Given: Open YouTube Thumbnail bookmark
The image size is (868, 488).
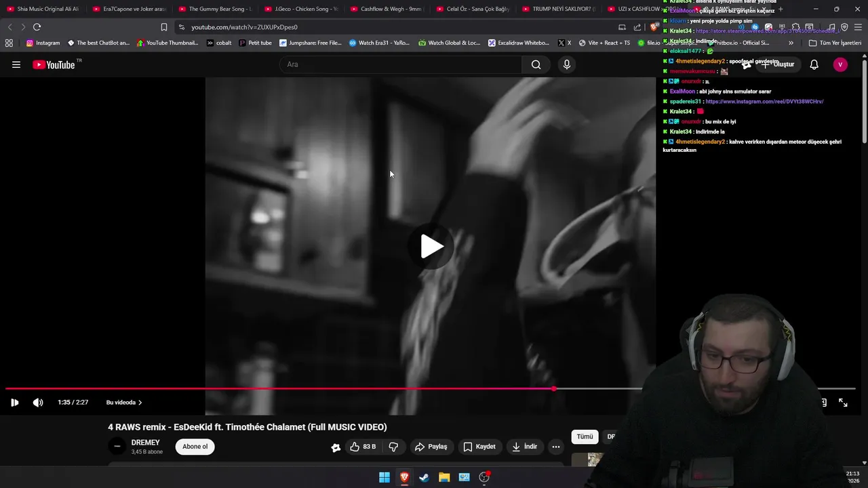Looking at the screenshot, I should [167, 43].
